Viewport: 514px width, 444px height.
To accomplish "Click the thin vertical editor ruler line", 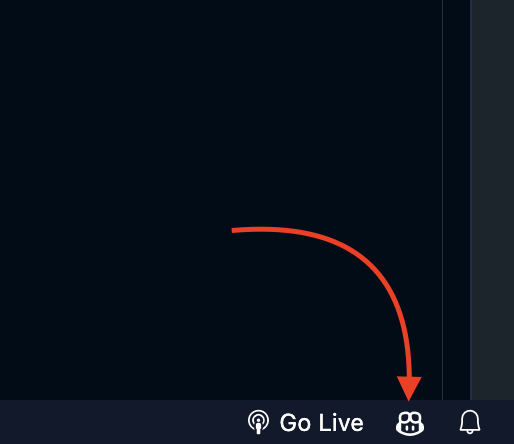I will (442, 200).
